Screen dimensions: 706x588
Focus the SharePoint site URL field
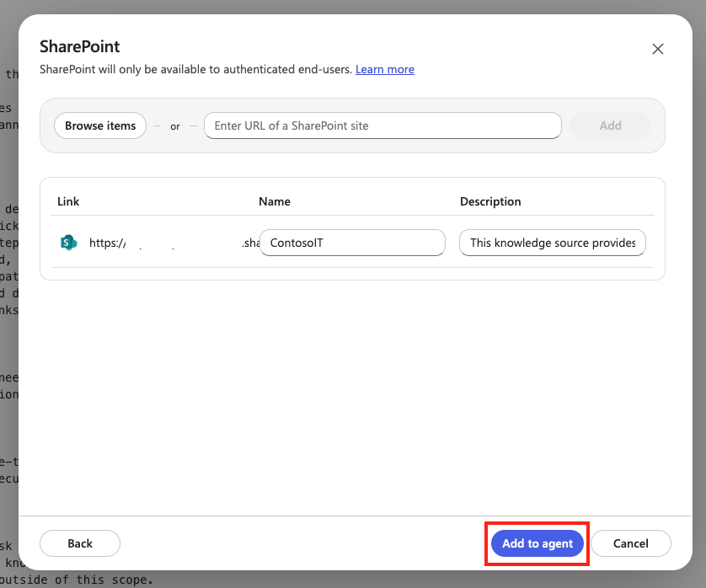(x=382, y=126)
